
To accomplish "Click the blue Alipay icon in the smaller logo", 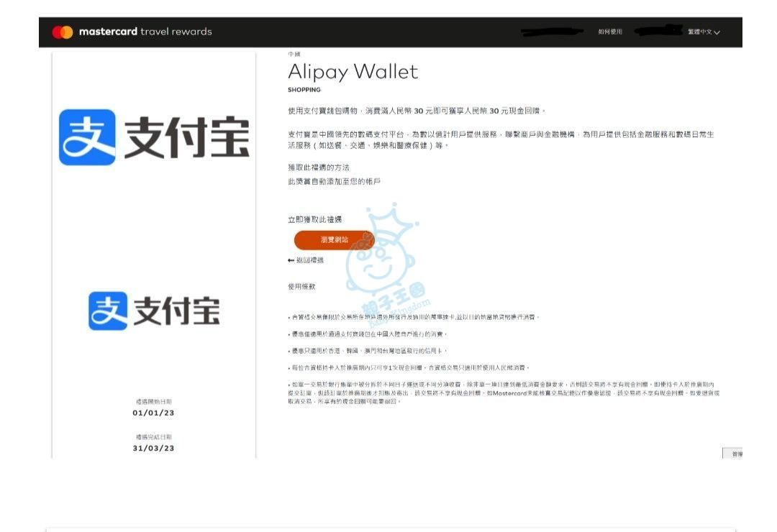I will tap(108, 311).
